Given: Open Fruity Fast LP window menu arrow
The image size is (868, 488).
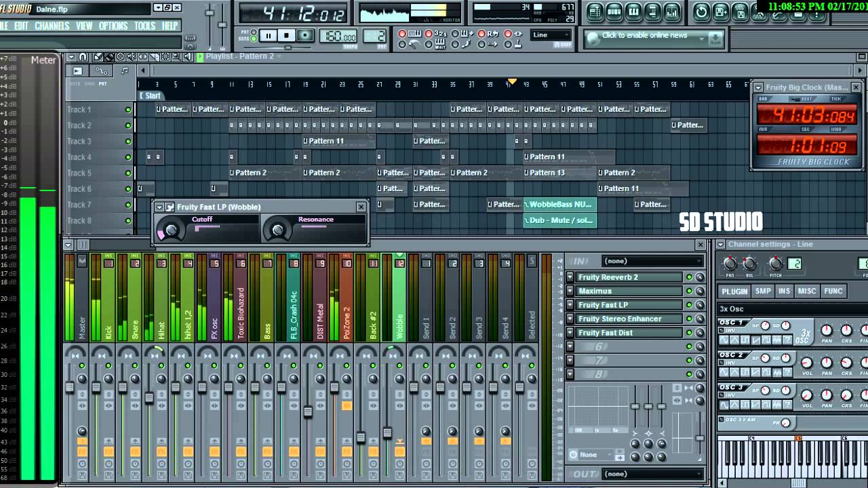Looking at the screenshot, I should pos(159,207).
